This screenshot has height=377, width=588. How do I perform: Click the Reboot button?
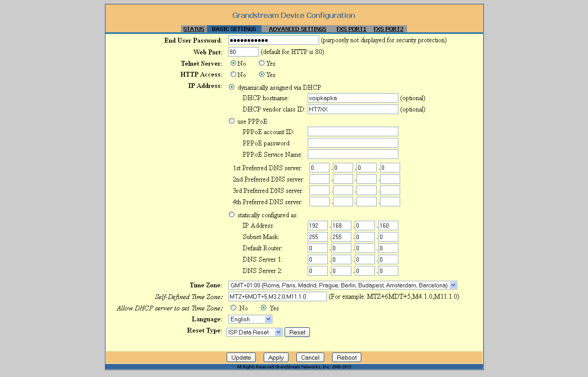click(347, 357)
